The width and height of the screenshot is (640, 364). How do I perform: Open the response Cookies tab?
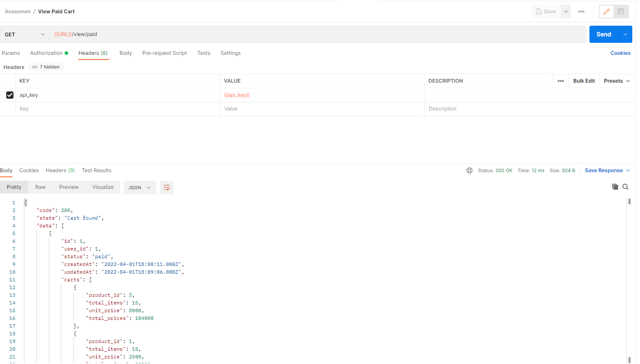[29, 170]
